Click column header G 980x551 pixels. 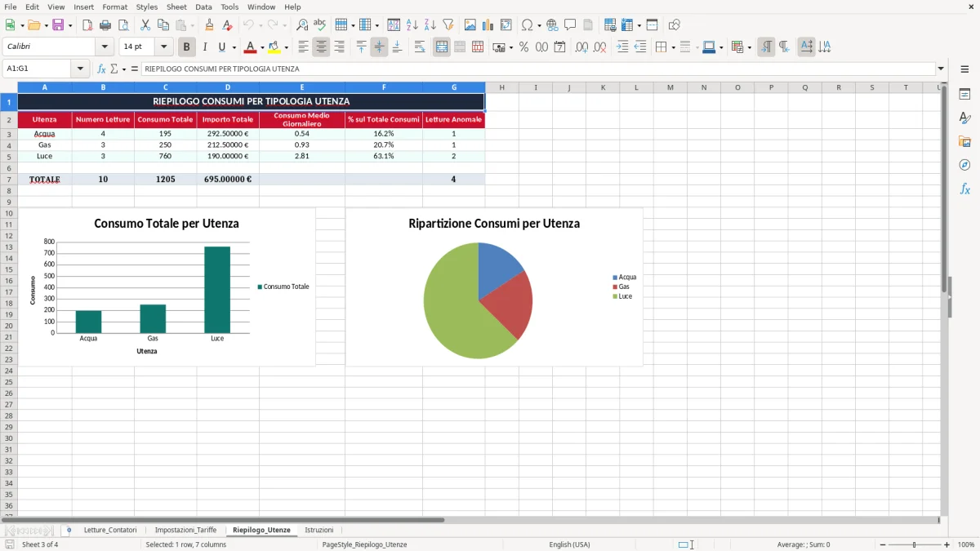[x=454, y=87]
